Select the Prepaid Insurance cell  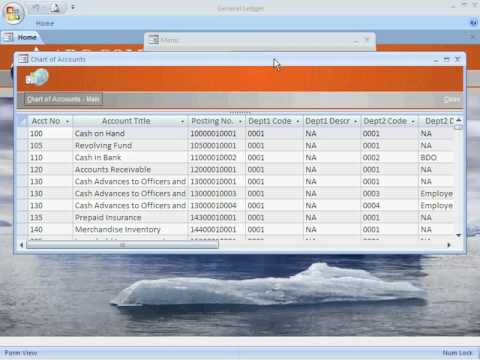[x=130, y=218]
